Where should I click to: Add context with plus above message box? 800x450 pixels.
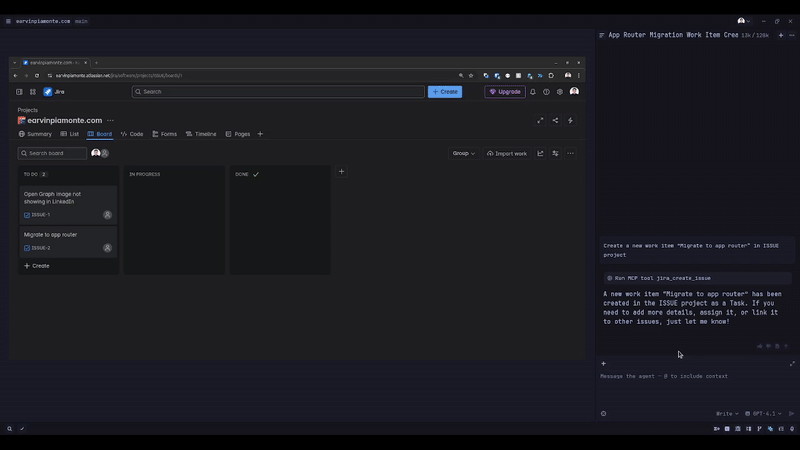(604, 364)
